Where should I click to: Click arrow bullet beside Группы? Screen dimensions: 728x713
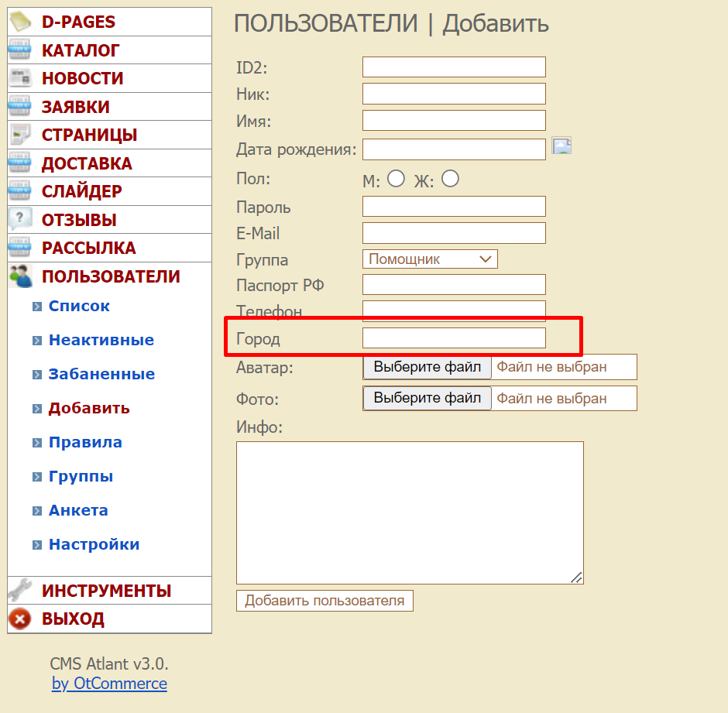click(37, 477)
